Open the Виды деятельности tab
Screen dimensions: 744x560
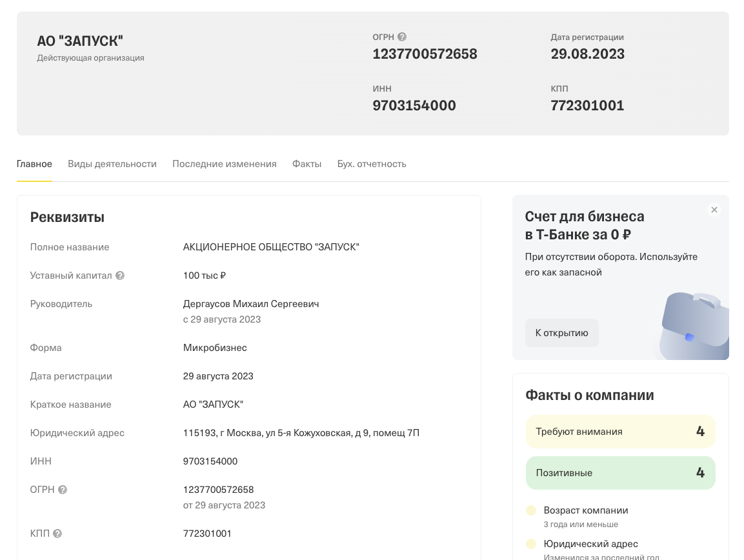112,164
